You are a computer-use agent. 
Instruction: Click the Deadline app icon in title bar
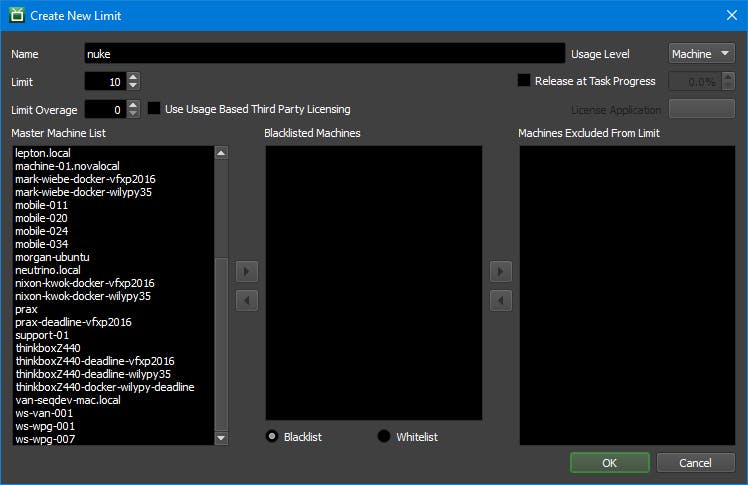click(x=17, y=15)
